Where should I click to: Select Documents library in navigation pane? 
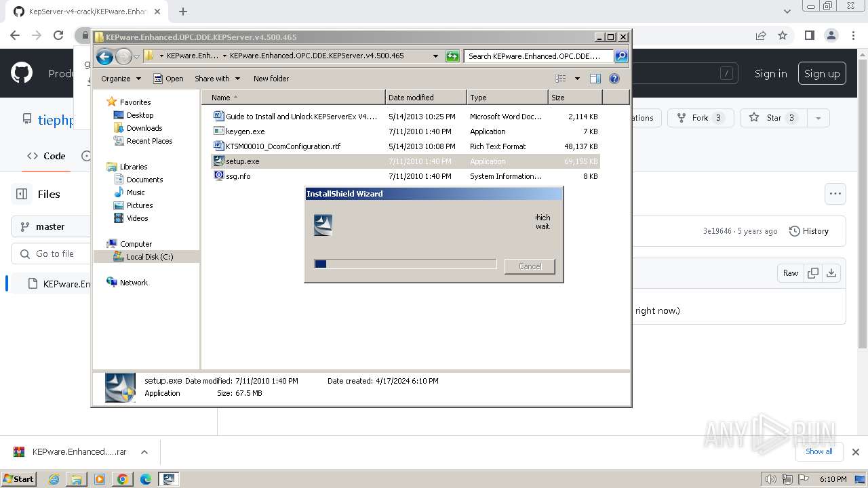pyautogui.click(x=144, y=180)
